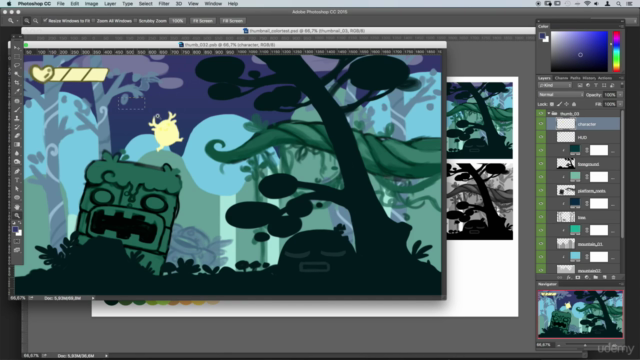Viewport: 640px width, 360px height.
Task: Select the Brush tool
Action: [17, 109]
